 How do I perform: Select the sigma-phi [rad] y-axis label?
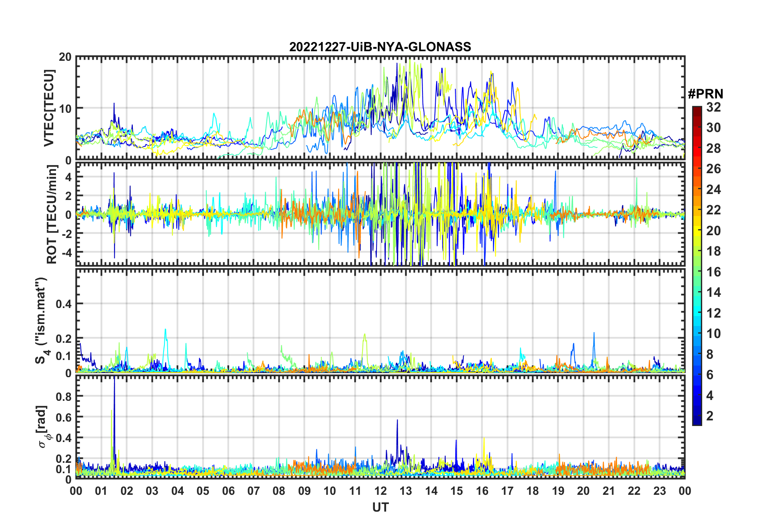[x=44, y=426]
